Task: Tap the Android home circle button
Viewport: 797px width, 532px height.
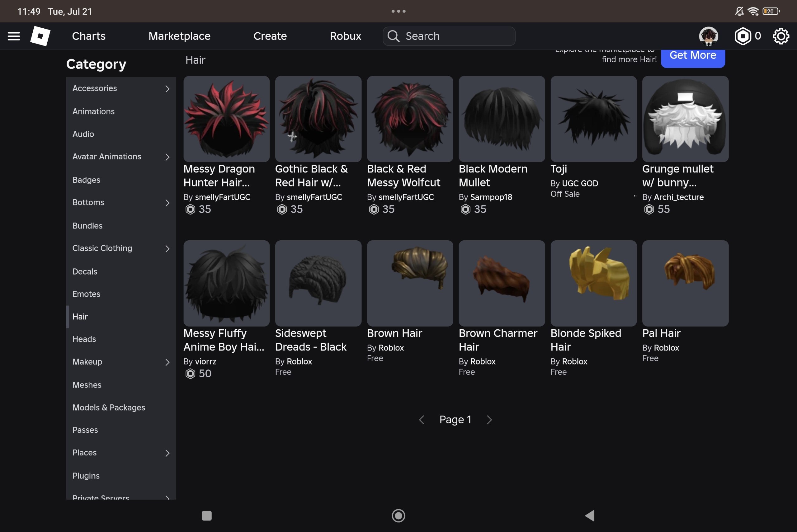Action: click(x=398, y=516)
